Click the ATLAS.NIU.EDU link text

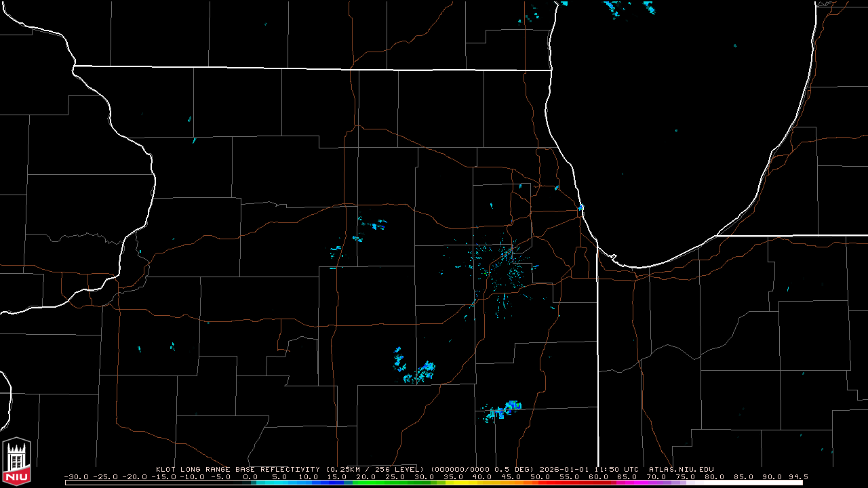[681, 469]
